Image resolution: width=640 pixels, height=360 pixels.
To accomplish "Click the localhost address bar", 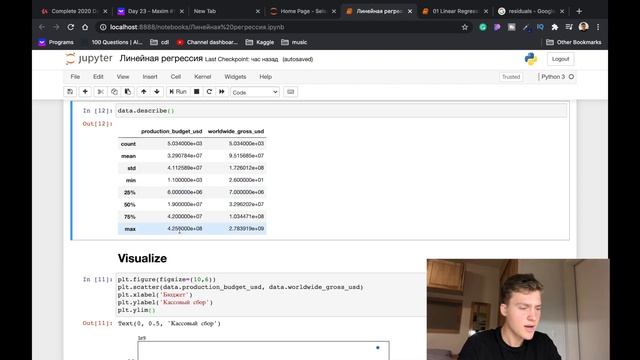I will (x=282, y=27).
